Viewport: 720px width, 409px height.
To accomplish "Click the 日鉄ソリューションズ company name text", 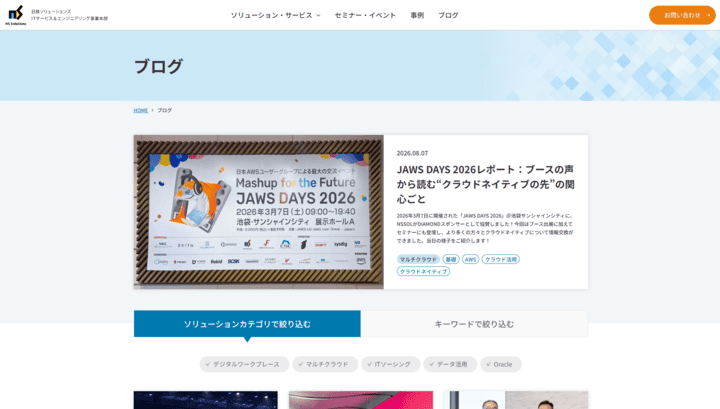I will [x=51, y=11].
